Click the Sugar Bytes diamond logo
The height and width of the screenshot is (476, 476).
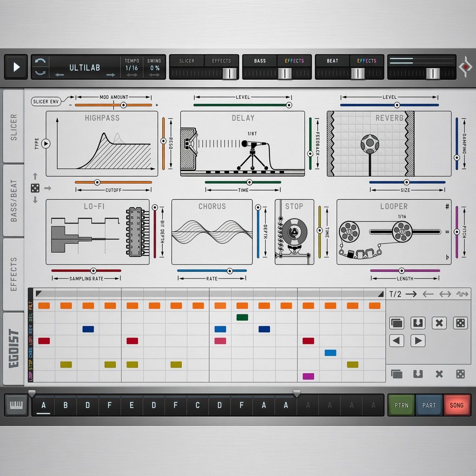(x=465, y=67)
